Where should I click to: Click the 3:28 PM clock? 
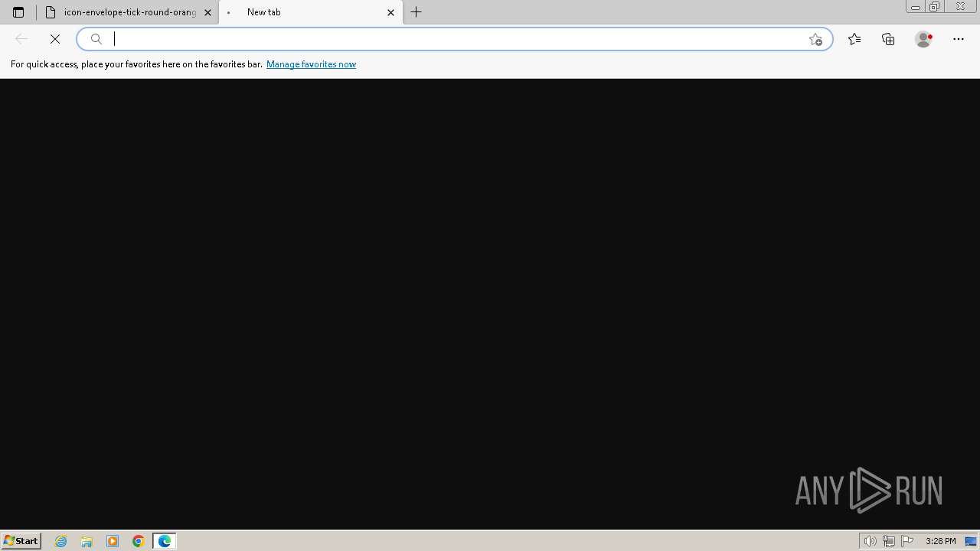940,541
